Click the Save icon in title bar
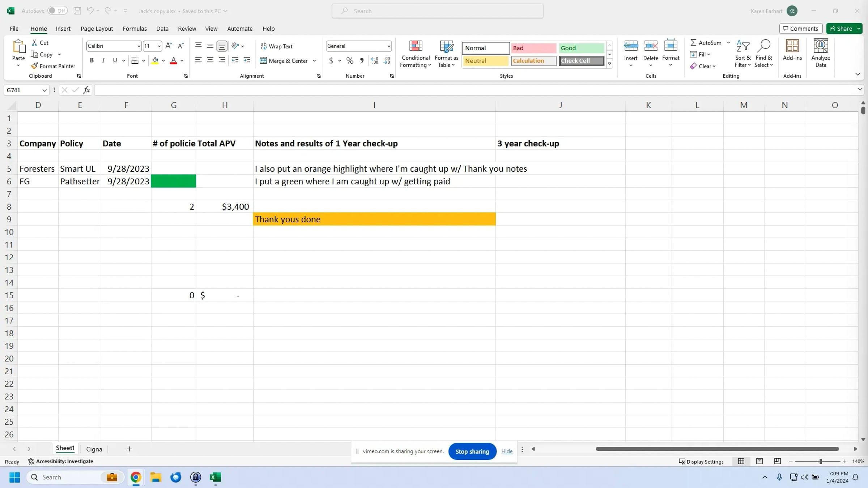 [x=77, y=11]
